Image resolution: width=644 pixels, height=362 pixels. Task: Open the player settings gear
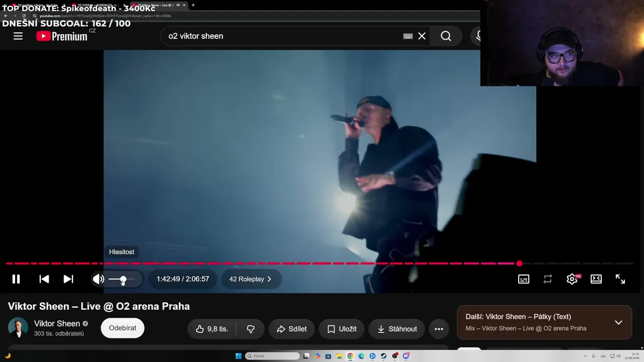pyautogui.click(x=572, y=279)
